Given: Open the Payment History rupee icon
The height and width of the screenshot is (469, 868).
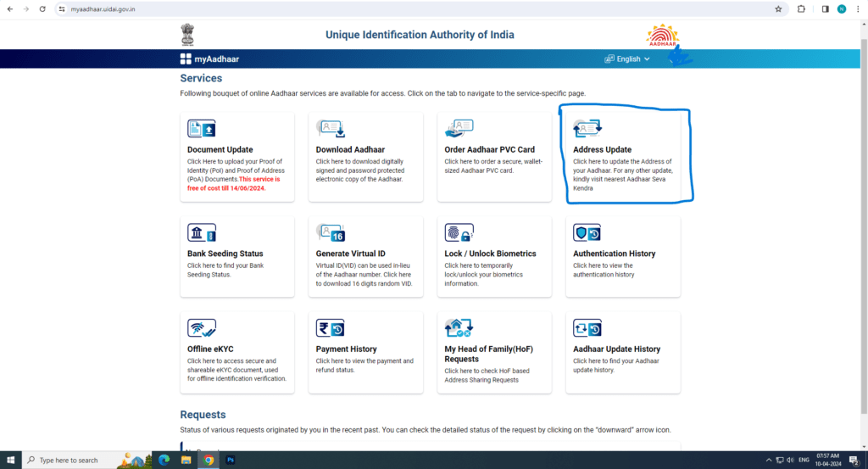Looking at the screenshot, I should click(x=331, y=328).
